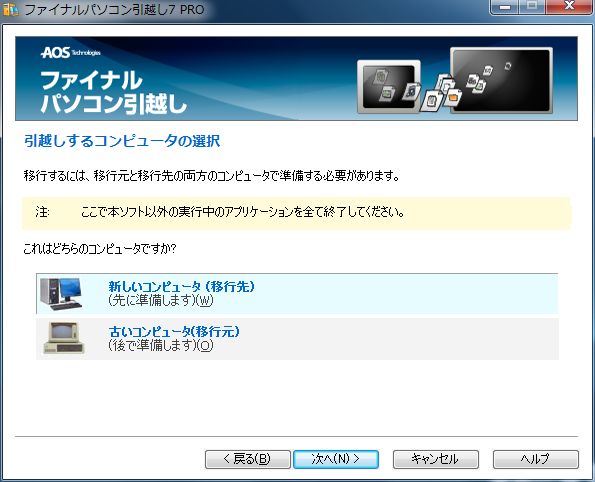Click the 引越しするコンピュータの選択 heading
The height and width of the screenshot is (482, 595).
pos(122,141)
